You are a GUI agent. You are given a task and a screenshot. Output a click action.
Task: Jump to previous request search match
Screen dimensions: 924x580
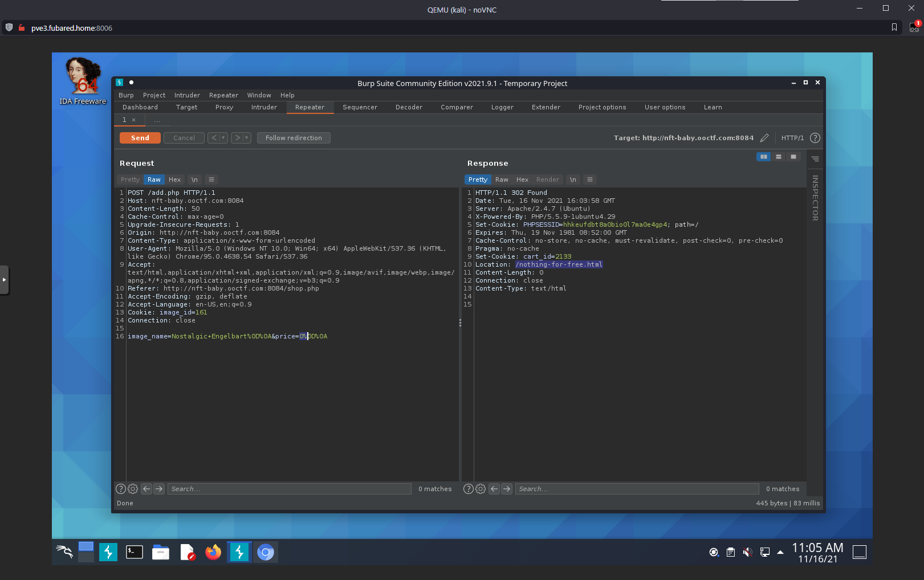tap(146, 489)
